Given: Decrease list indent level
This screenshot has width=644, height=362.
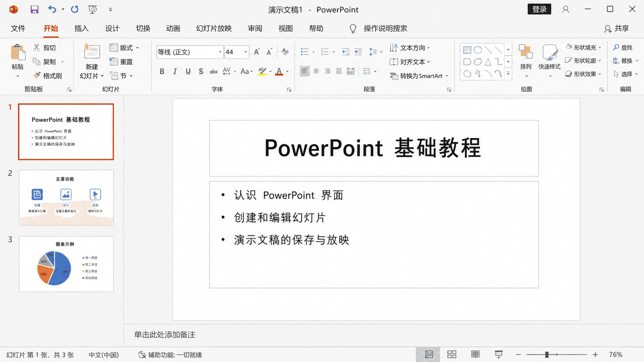Looking at the screenshot, I should 346,52.
